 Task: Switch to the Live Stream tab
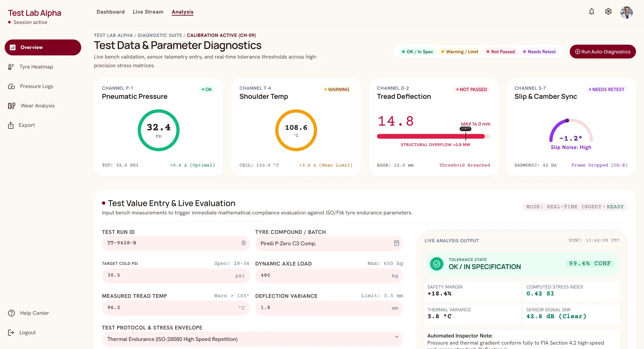(148, 12)
